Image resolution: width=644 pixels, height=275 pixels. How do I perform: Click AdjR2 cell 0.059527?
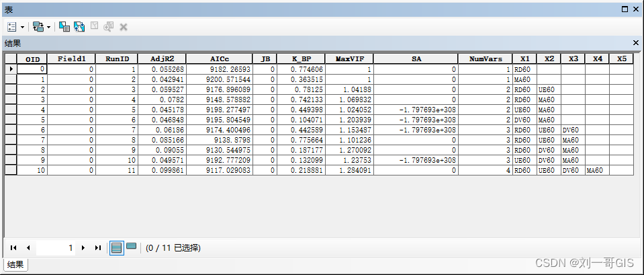pyautogui.click(x=162, y=89)
